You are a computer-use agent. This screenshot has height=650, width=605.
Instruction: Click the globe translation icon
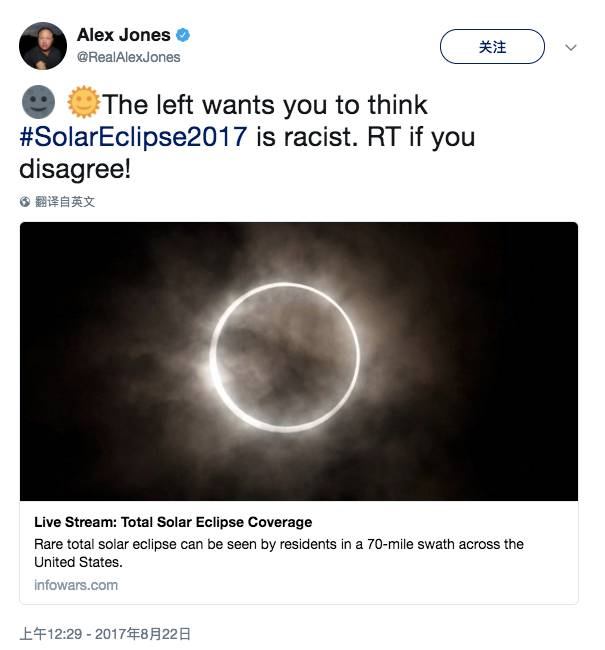point(25,201)
